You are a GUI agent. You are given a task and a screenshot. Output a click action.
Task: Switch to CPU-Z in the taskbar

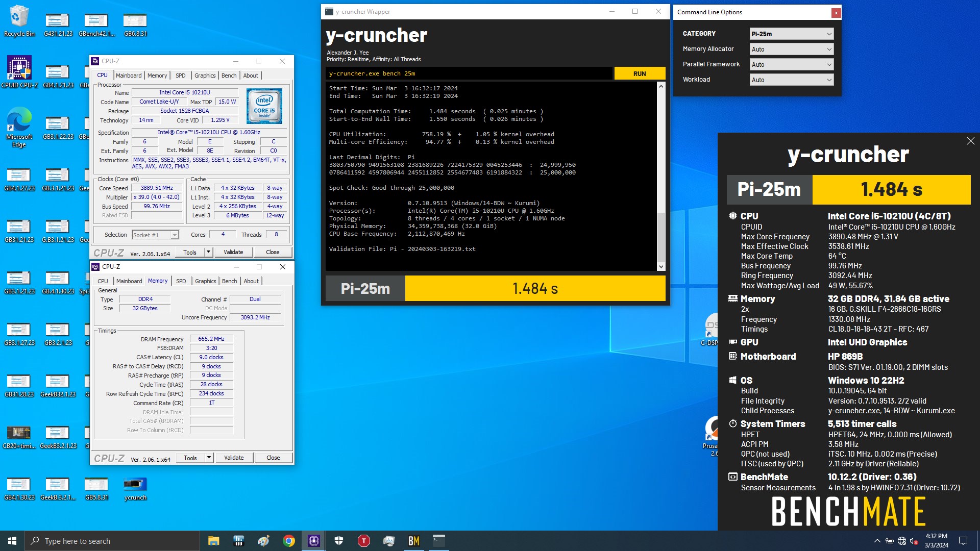pos(314,541)
